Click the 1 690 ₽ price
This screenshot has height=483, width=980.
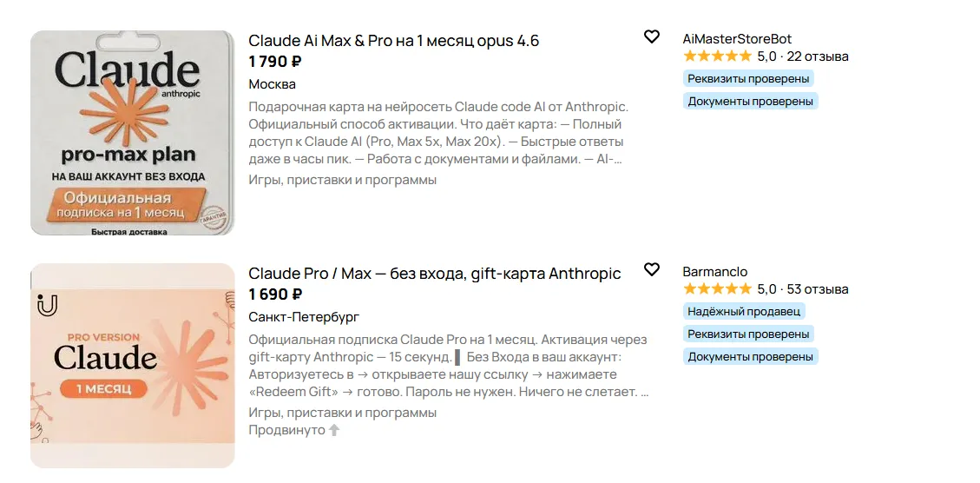[274, 294]
